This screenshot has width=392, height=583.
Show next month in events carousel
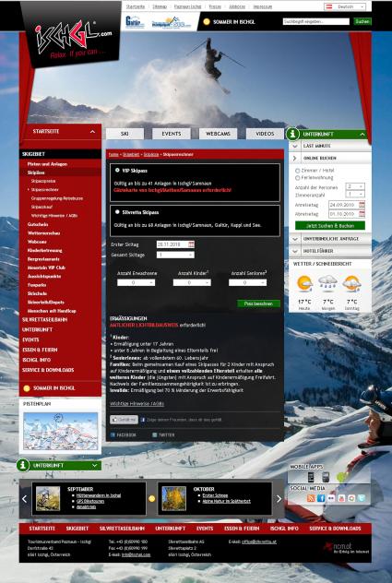coord(279,499)
